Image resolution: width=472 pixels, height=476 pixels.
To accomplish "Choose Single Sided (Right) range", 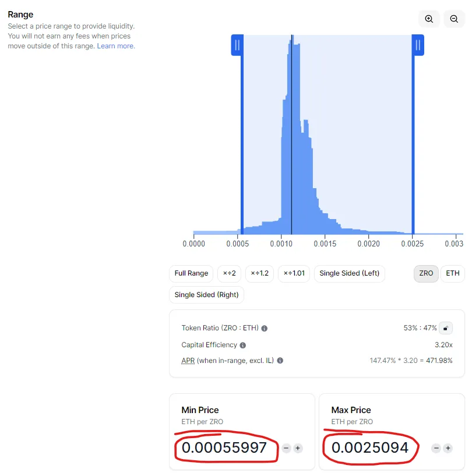I will pyautogui.click(x=206, y=295).
